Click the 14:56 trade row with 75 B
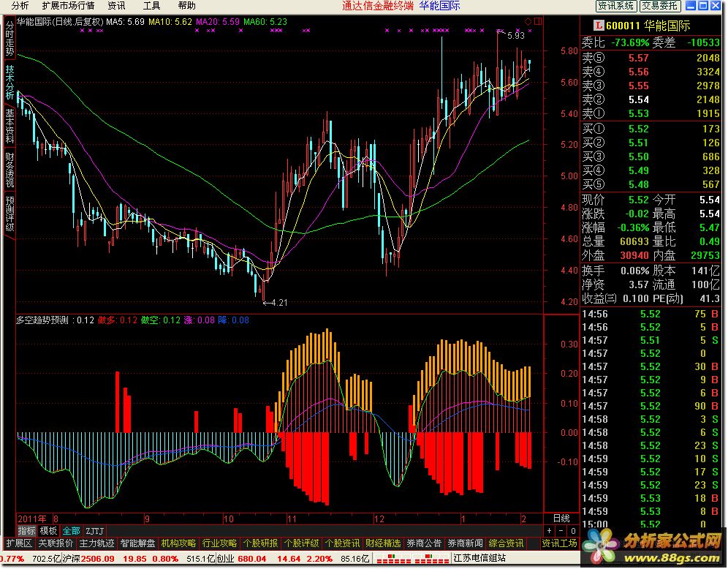The image size is (728, 569). coord(650,314)
